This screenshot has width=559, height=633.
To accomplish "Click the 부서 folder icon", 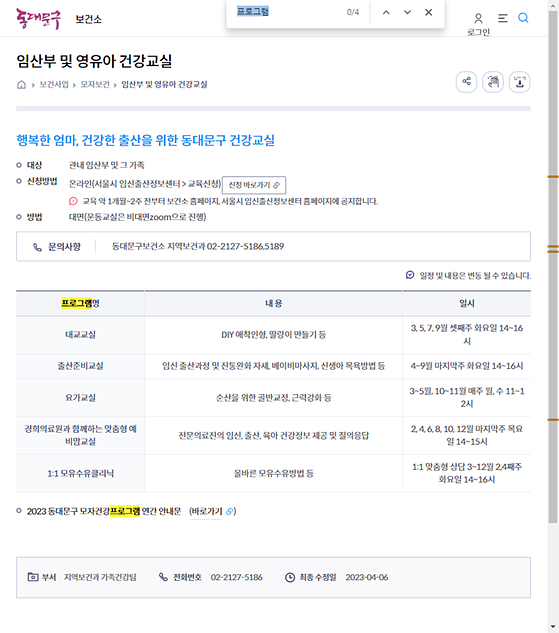I will [x=33, y=577].
